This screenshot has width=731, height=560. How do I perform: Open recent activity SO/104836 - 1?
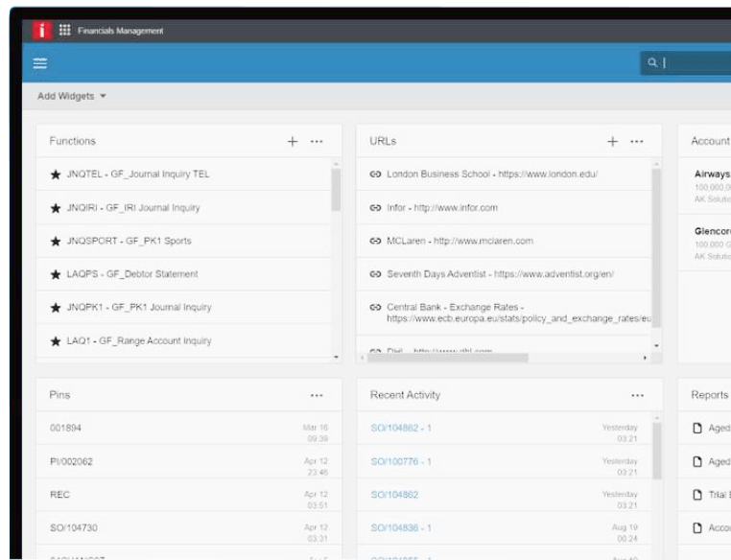[x=401, y=527]
